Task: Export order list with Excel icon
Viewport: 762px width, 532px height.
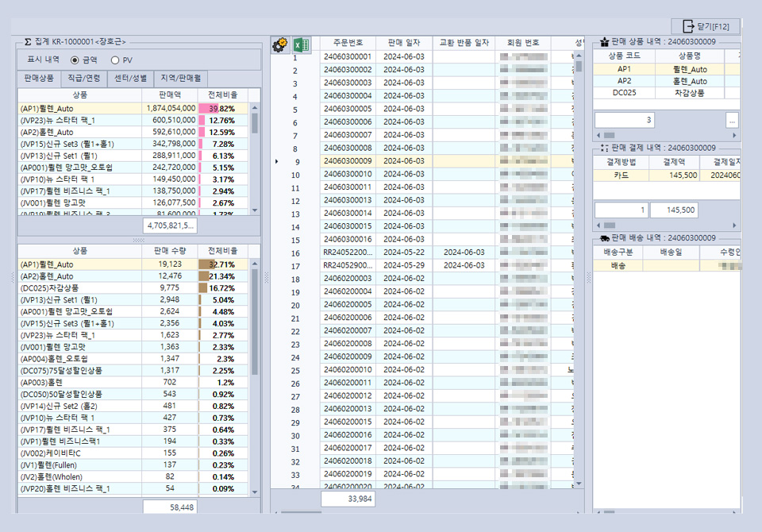Action: pos(302,45)
